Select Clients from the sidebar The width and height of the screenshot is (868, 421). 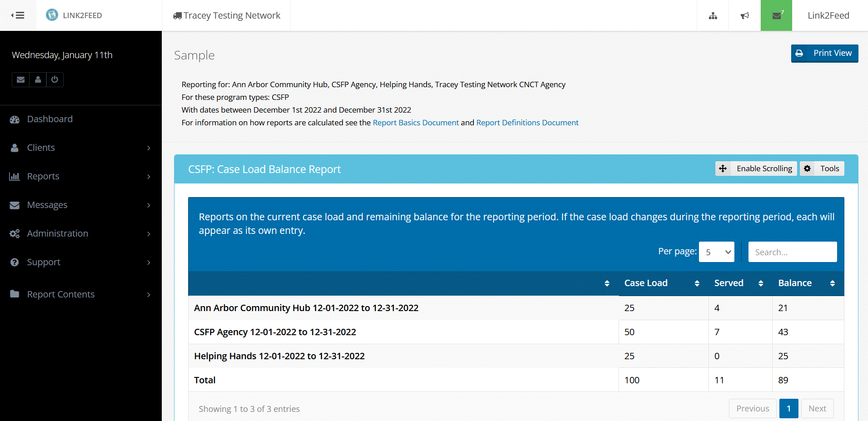41,148
